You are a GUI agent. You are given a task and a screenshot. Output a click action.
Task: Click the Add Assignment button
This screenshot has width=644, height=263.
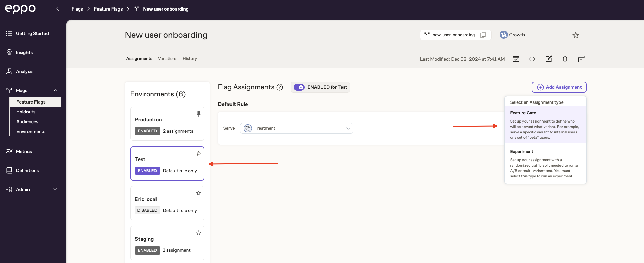[559, 87]
